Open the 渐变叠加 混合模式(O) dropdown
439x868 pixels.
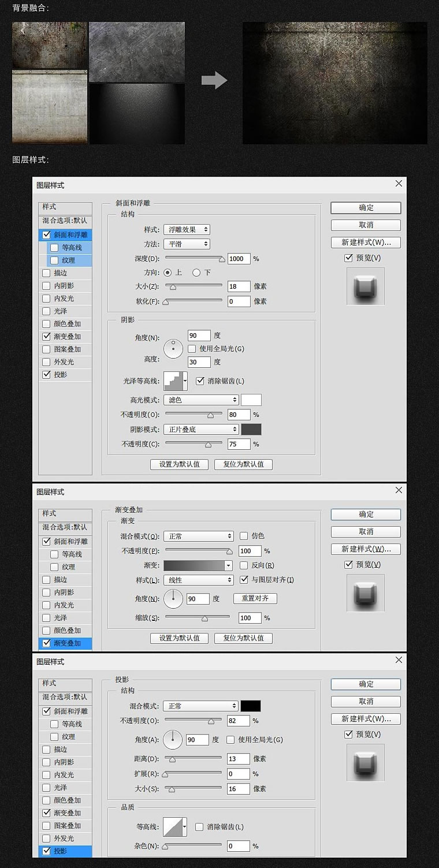click(x=199, y=537)
